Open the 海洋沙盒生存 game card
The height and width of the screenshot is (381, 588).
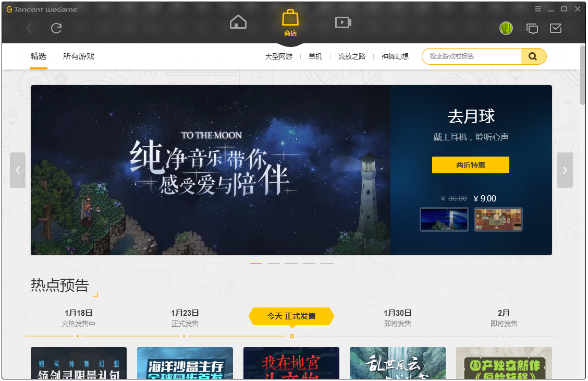[x=185, y=363]
